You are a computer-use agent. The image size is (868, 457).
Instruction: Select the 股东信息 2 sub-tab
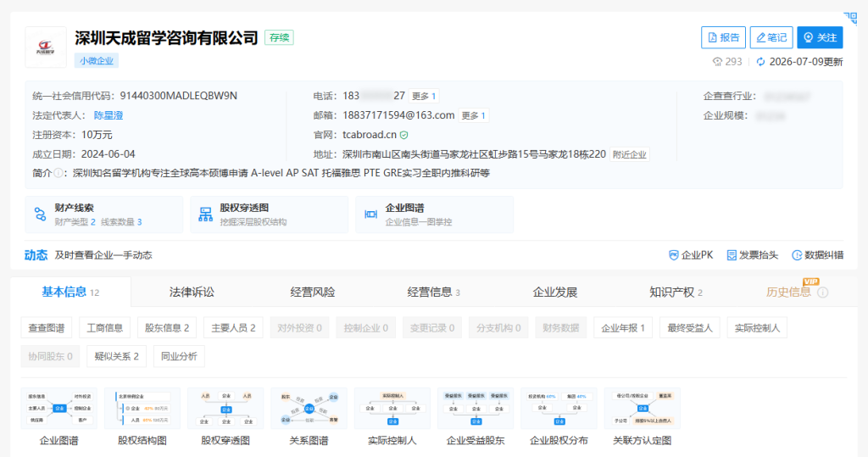click(x=167, y=328)
